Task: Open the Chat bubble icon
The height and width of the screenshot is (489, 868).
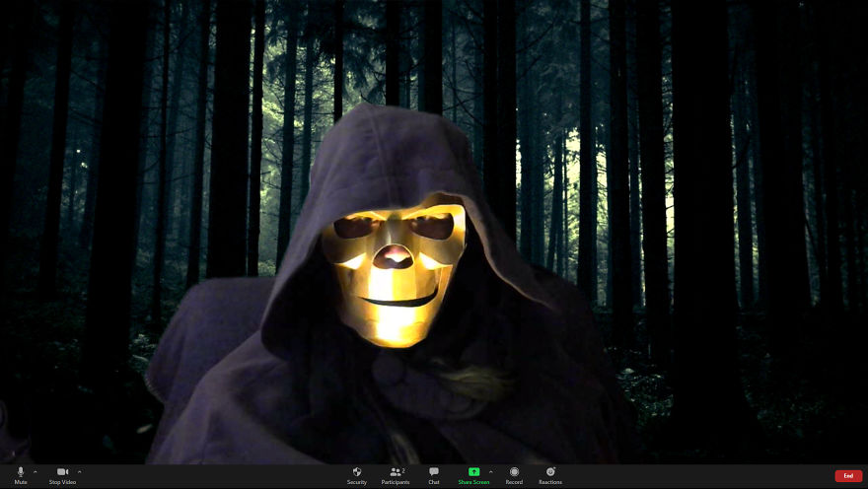Action: coord(434,472)
